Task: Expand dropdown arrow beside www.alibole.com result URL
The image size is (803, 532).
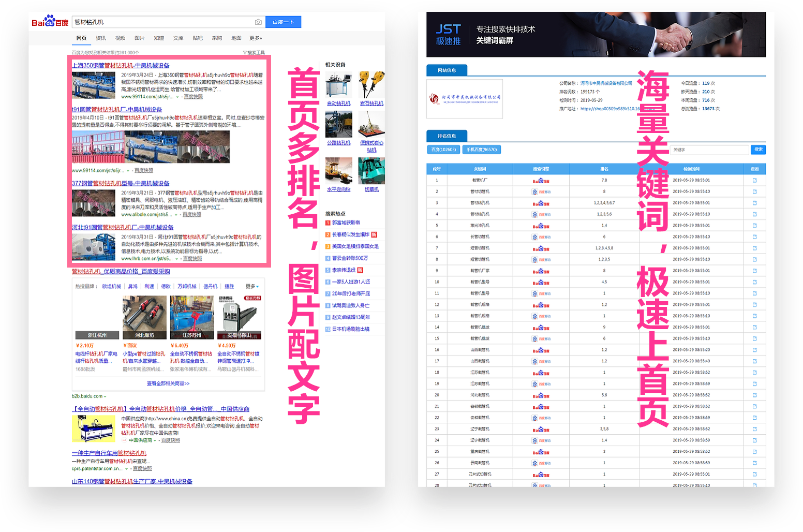Action: pos(176,215)
